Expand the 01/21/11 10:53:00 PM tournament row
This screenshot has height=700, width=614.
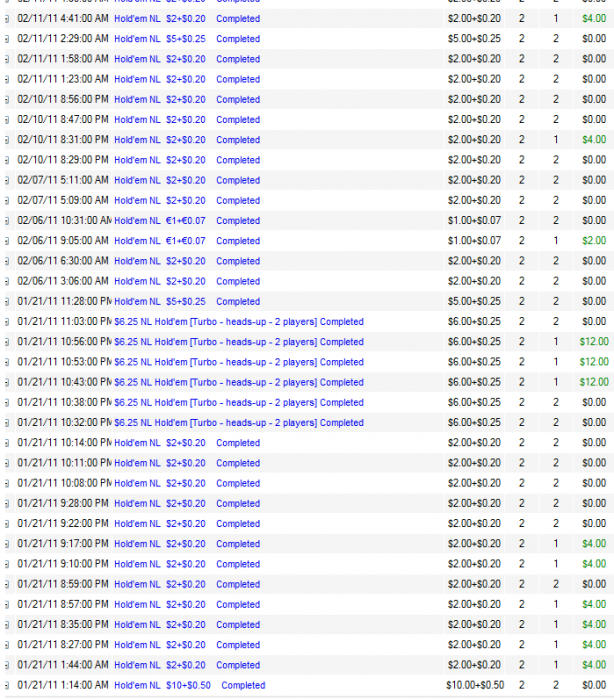pyautogui.click(x=7, y=362)
